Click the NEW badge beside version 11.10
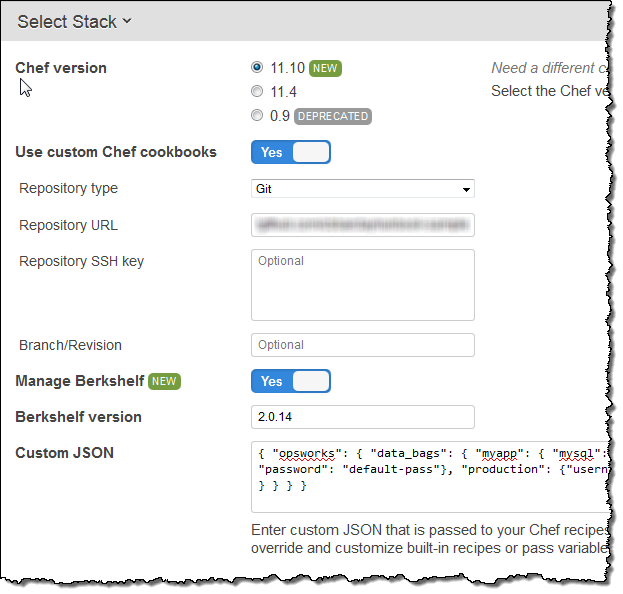 (x=325, y=69)
